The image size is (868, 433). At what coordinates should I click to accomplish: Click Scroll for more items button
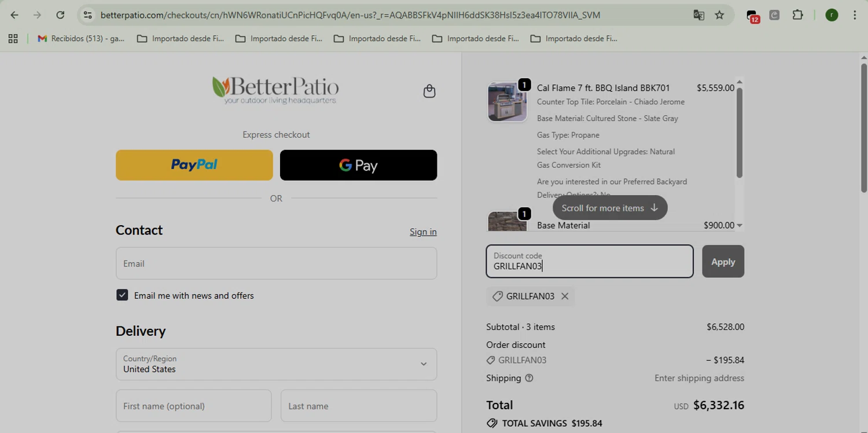[x=610, y=208]
